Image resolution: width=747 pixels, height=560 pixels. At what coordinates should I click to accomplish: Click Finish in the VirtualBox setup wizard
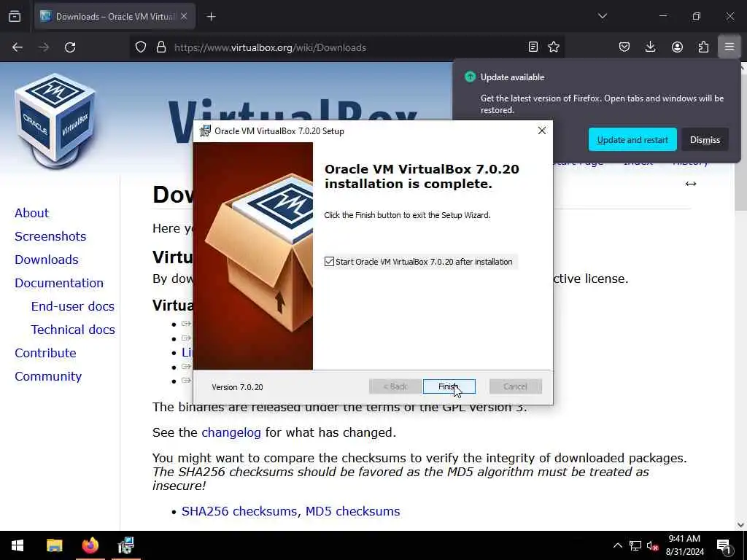(x=449, y=386)
